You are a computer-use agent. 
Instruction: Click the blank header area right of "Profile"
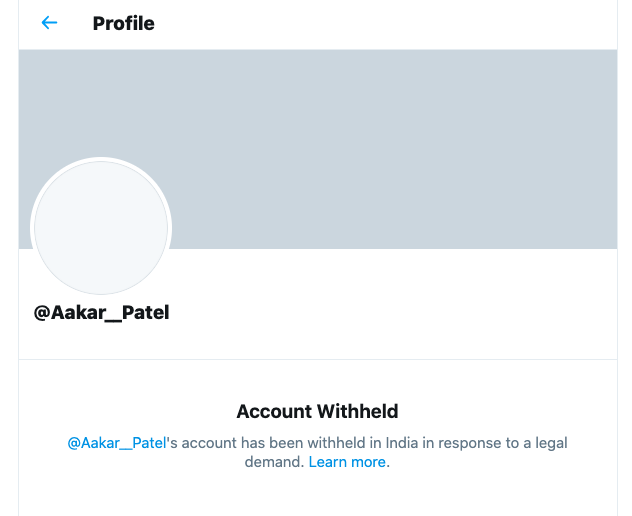400,23
